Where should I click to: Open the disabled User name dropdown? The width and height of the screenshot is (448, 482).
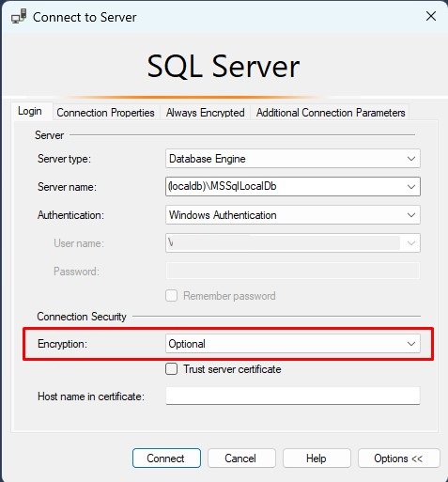[293, 243]
